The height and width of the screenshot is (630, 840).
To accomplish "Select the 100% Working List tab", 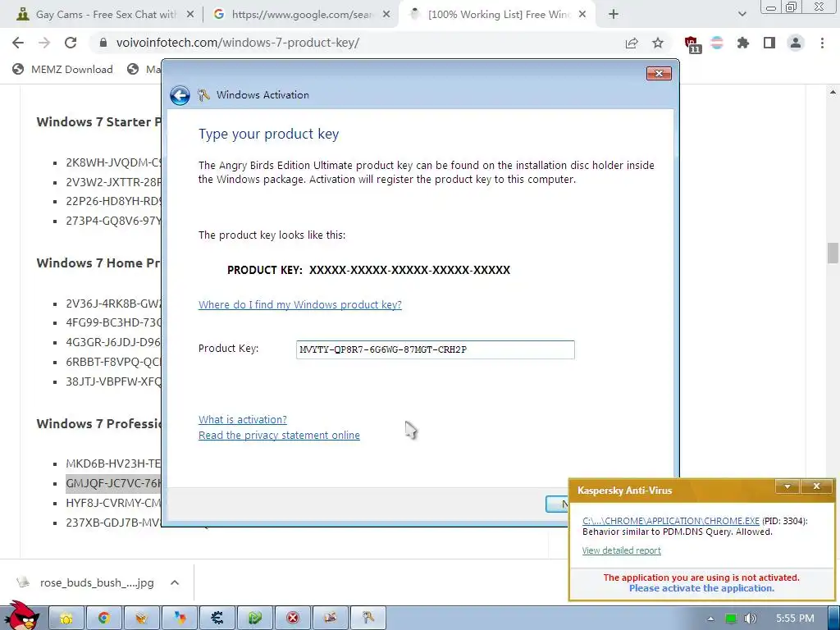I will [x=500, y=15].
